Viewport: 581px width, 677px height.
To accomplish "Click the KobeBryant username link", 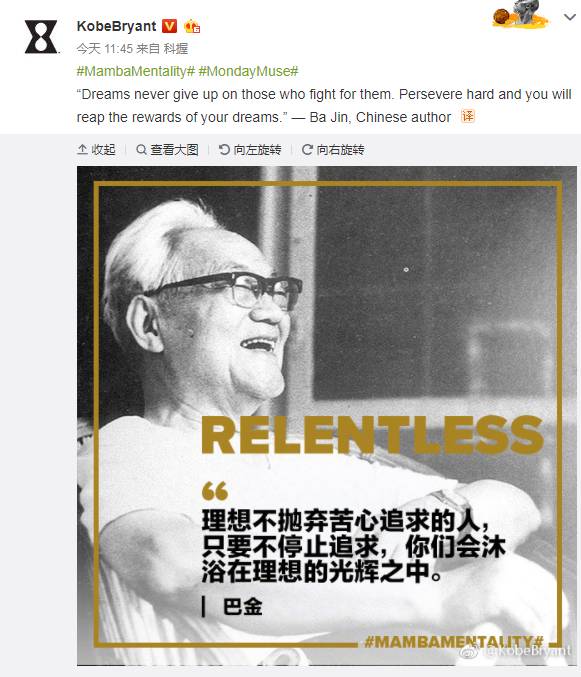I will tap(116, 26).
